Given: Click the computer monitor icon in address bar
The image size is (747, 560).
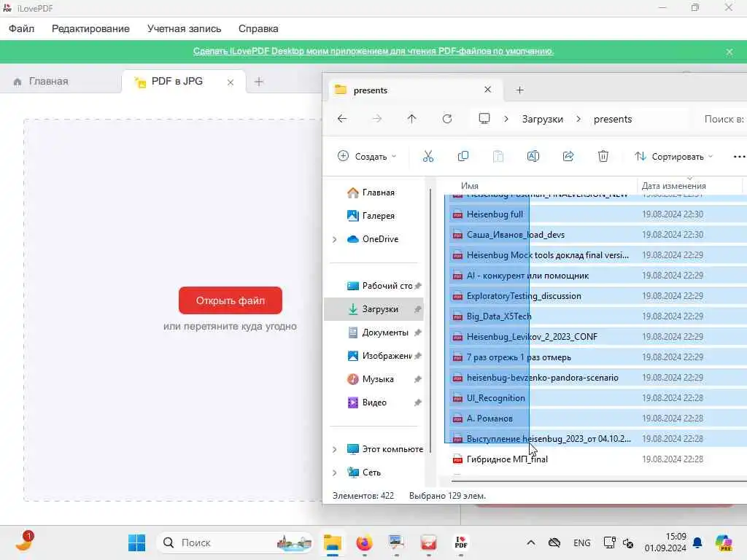Looking at the screenshot, I should pyautogui.click(x=484, y=119).
